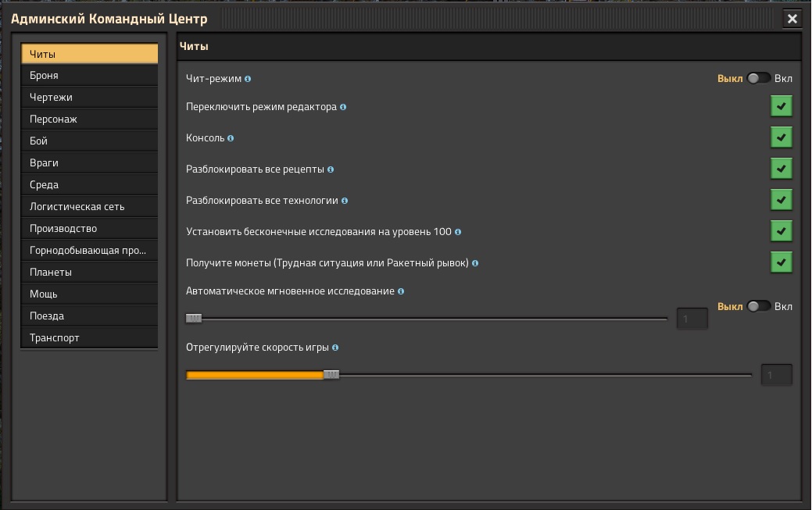Open the Поезда category
The image size is (812, 510).
tap(88, 316)
